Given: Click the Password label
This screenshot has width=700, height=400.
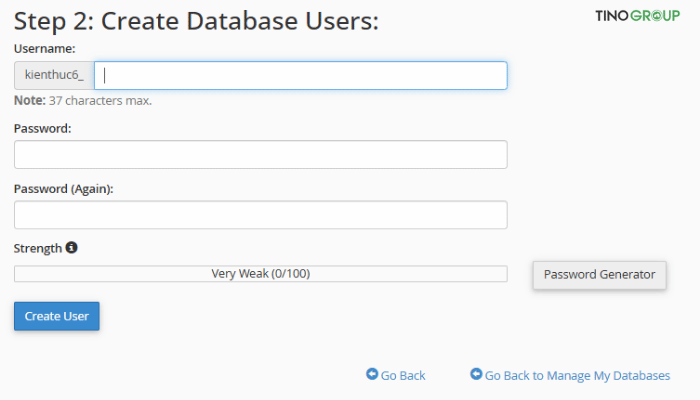Looking at the screenshot, I should pos(42,128).
